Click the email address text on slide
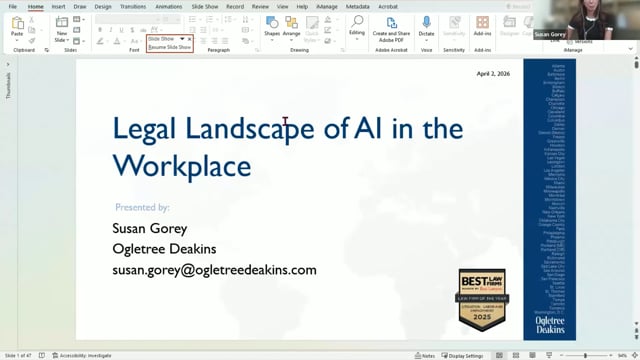 click(214, 270)
